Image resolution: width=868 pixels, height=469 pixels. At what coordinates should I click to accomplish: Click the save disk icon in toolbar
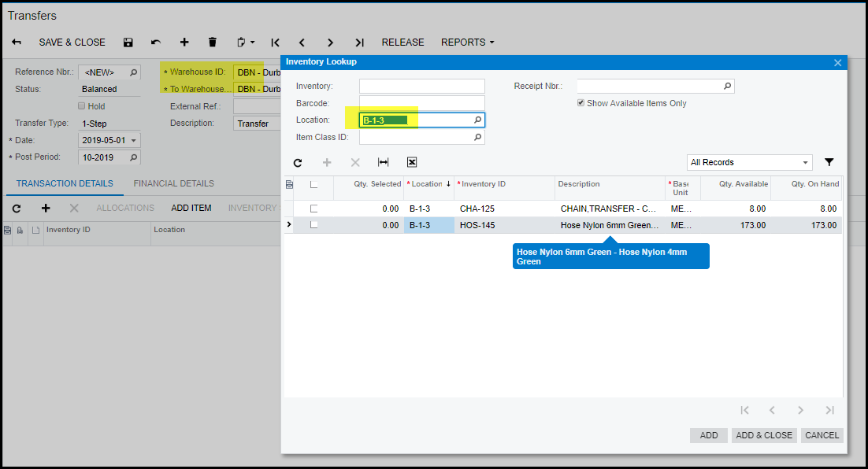tap(128, 42)
